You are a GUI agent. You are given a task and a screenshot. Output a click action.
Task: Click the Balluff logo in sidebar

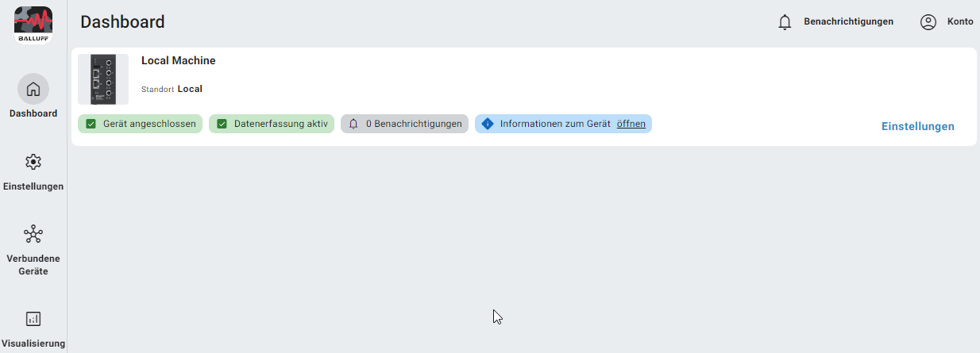(x=33, y=24)
